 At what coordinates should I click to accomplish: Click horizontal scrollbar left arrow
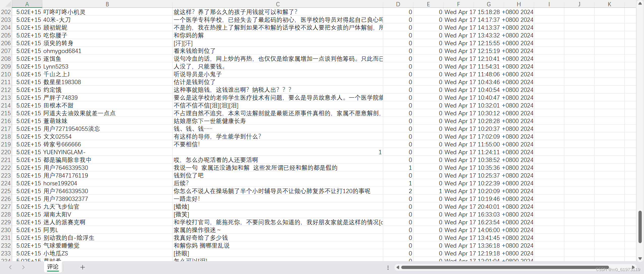tap(398, 267)
